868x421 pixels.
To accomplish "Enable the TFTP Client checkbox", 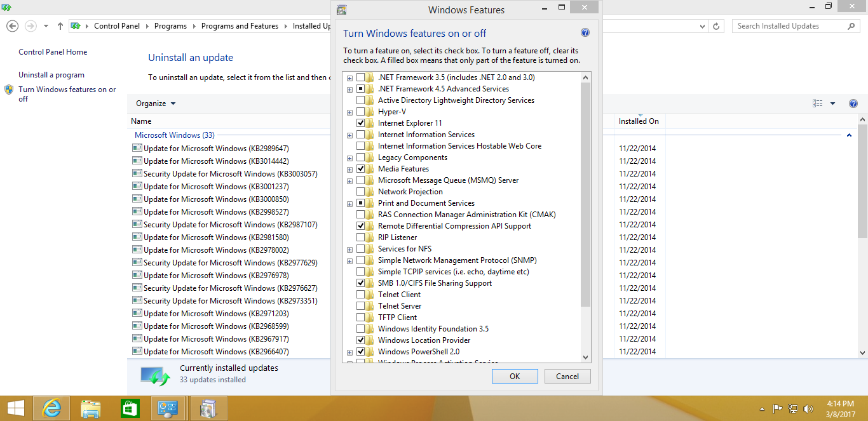I will pos(361,317).
